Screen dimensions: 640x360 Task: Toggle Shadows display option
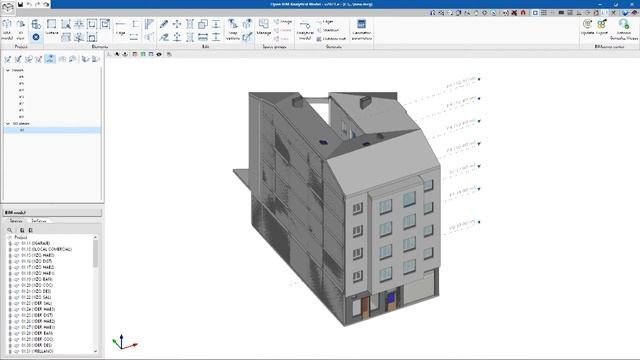(x=327, y=30)
